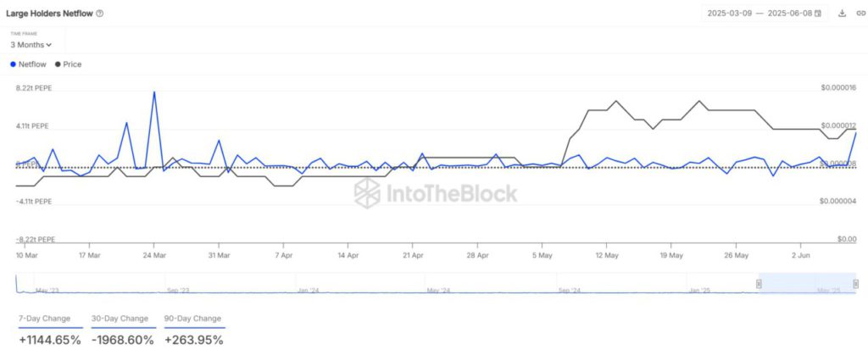Open the 3 Months time frame dropdown

click(x=31, y=44)
